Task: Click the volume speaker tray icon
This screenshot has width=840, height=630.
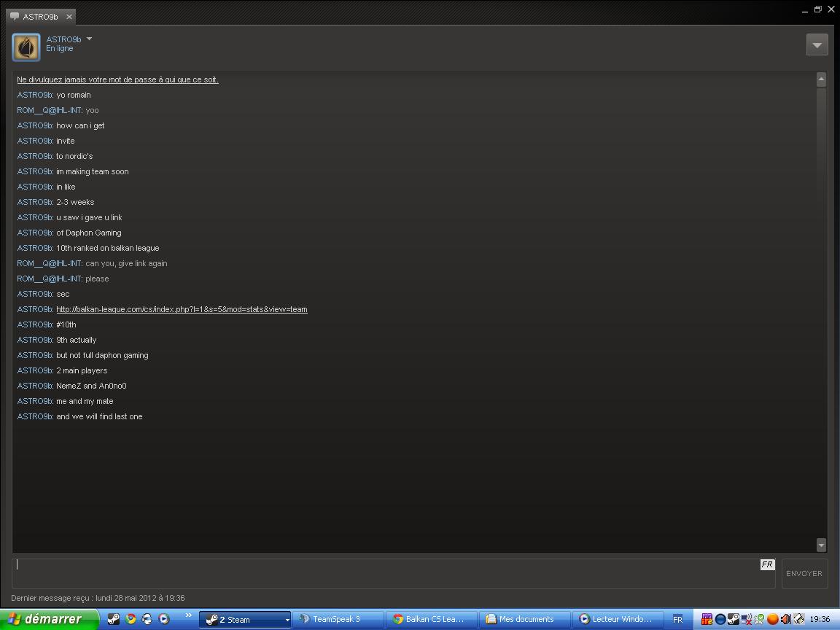Action: pyautogui.click(x=785, y=619)
